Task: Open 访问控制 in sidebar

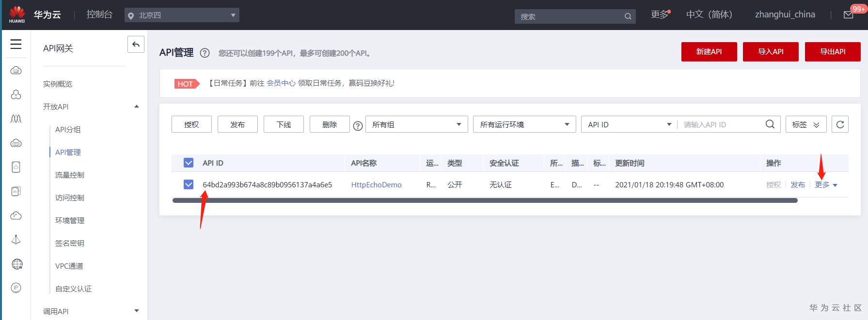Action: pyautogui.click(x=70, y=198)
